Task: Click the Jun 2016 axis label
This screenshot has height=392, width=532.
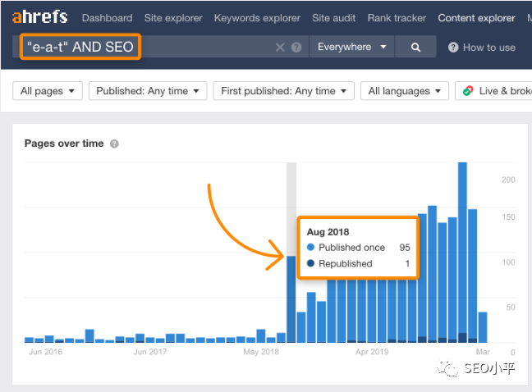Action: tap(46, 352)
